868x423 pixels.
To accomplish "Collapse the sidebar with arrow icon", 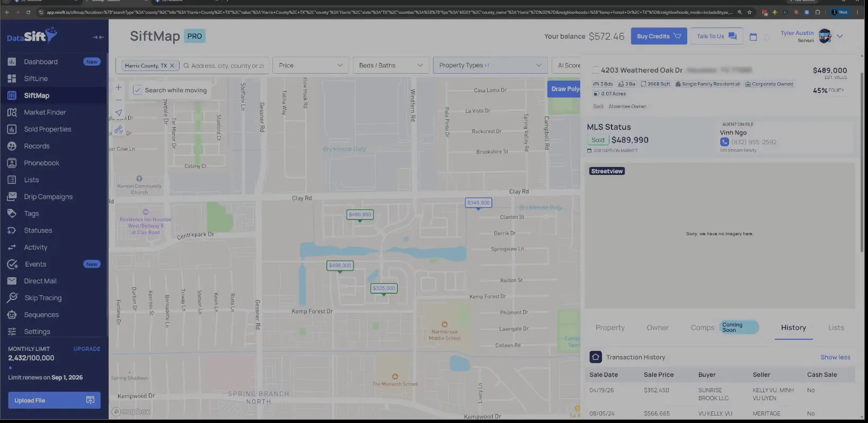I will pyautogui.click(x=98, y=37).
